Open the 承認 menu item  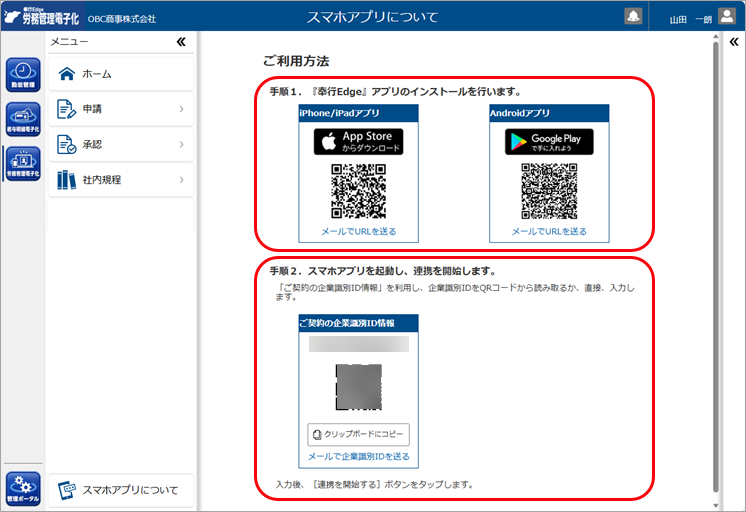121,144
